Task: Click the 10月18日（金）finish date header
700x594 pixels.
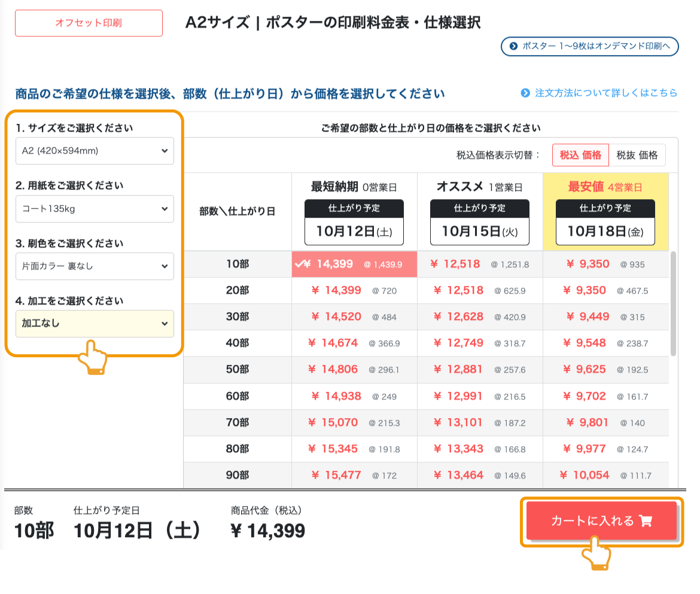Action: coord(605,230)
